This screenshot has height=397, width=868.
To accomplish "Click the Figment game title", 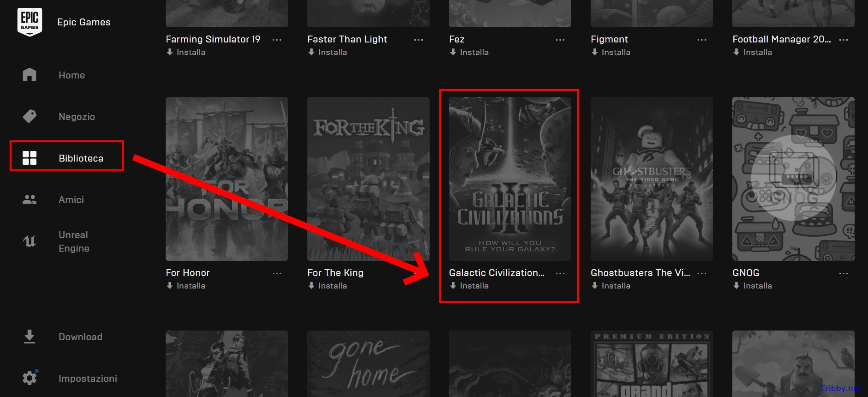I will point(609,39).
